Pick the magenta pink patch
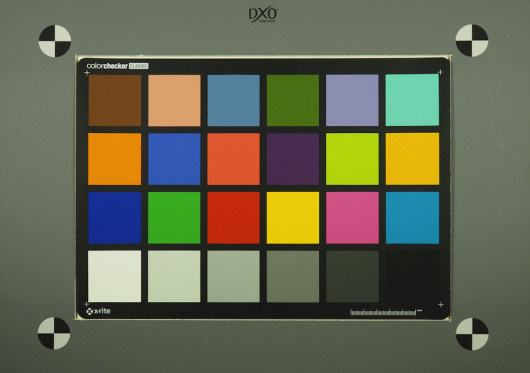Viewport: 530px width, 373px height. point(352,218)
